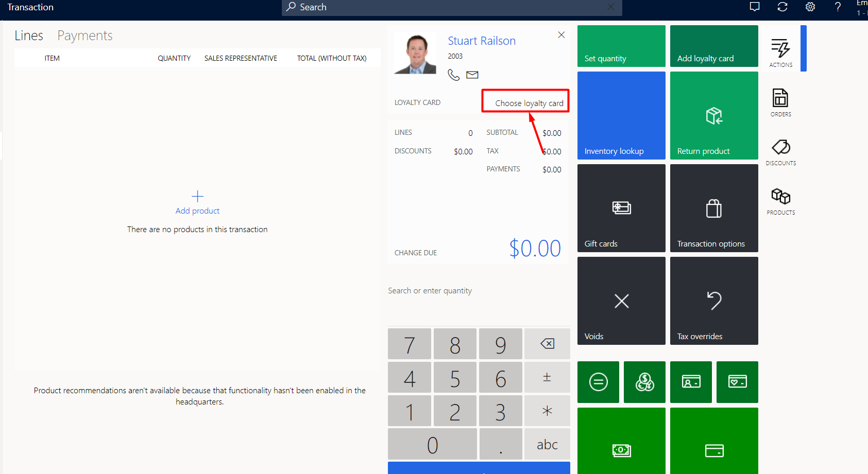
Task: Open the Gift cards tile
Action: [621, 208]
